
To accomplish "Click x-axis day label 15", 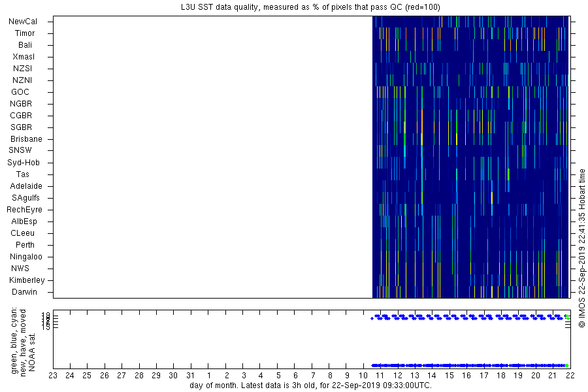I will point(449,376).
